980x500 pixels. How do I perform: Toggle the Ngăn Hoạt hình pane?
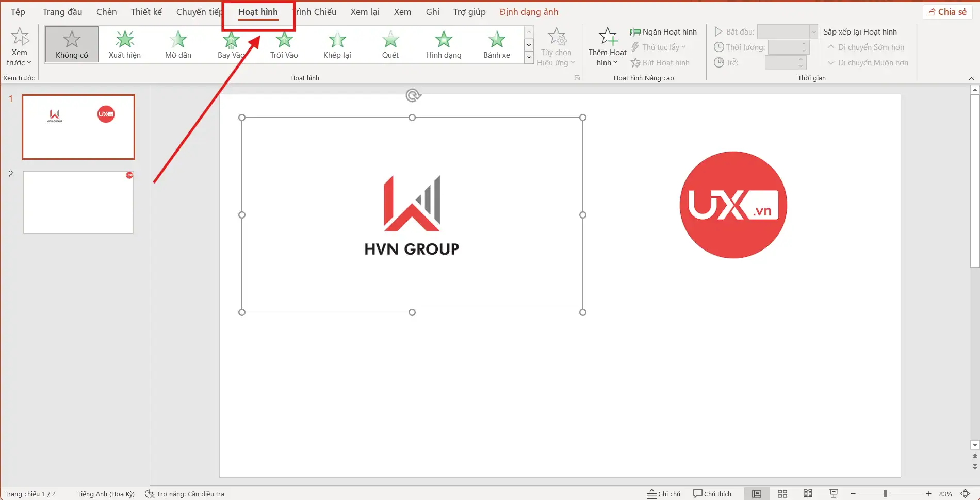tap(663, 32)
